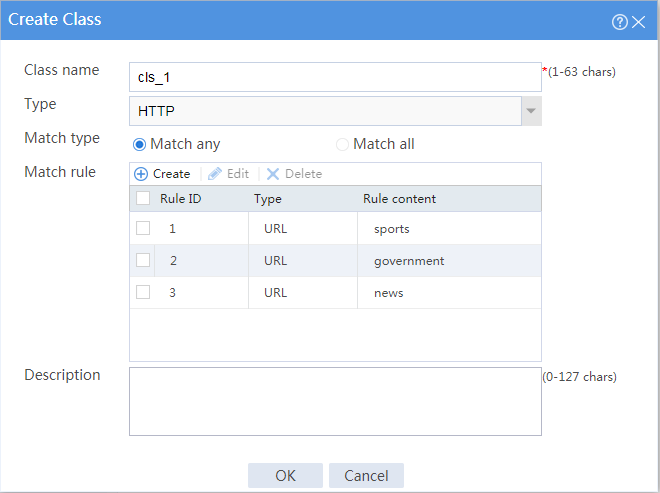Click the Delete X icon
Screen dimensions: 660x493
point(273,174)
